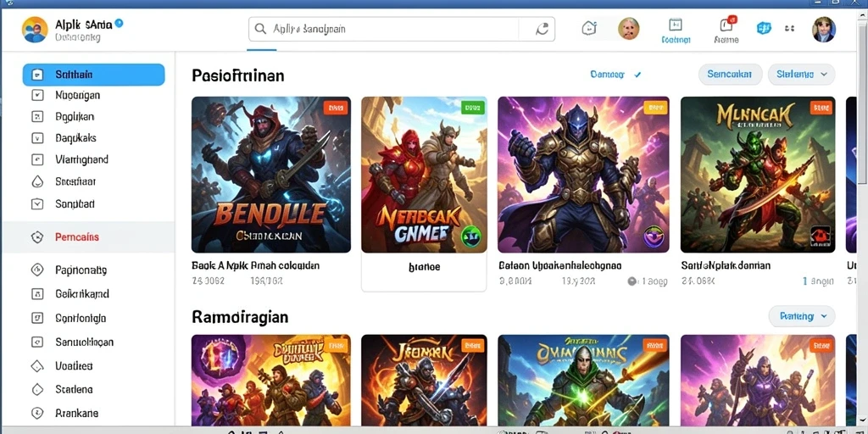Viewport: 868px width, 434px height.
Task: Click the green round emblem on NEHBCAK card
Action: 471,236
